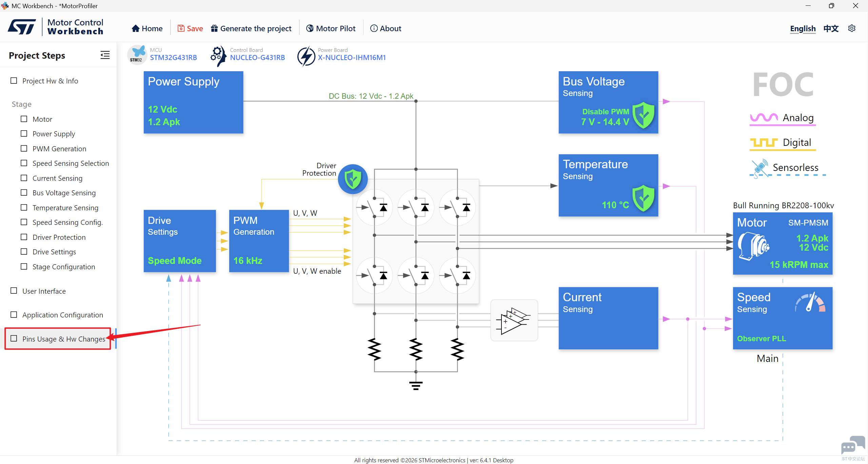Click the ST logo
This screenshot has width=868, height=464.
point(22,27)
